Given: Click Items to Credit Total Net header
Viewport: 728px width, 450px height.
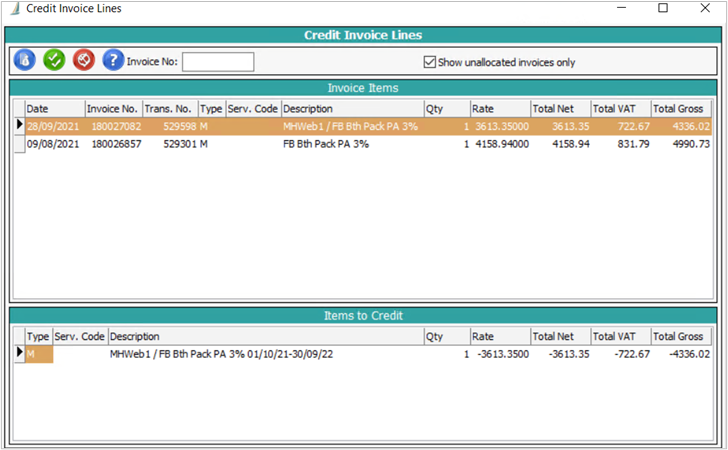Looking at the screenshot, I should [x=561, y=336].
